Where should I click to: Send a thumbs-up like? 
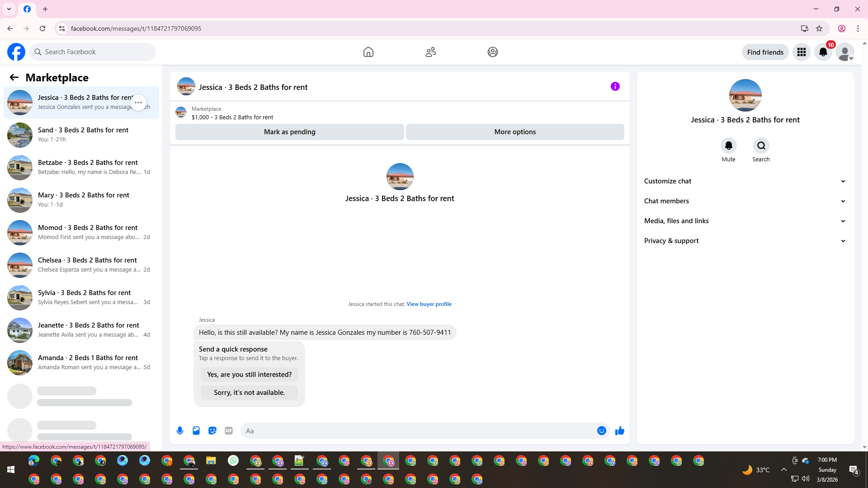(x=620, y=431)
